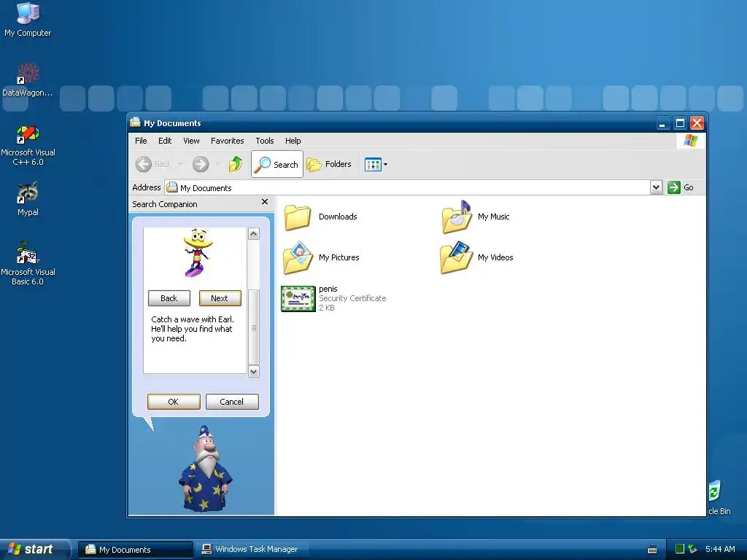The width and height of the screenshot is (747, 560).
Task: Click Next to see another search character
Action: pos(220,298)
